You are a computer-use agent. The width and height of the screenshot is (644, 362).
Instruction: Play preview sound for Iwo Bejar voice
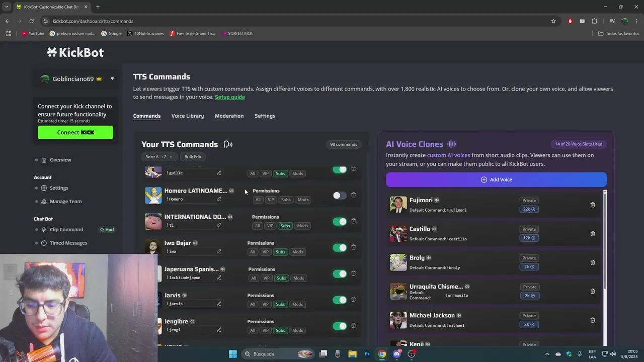(195, 243)
